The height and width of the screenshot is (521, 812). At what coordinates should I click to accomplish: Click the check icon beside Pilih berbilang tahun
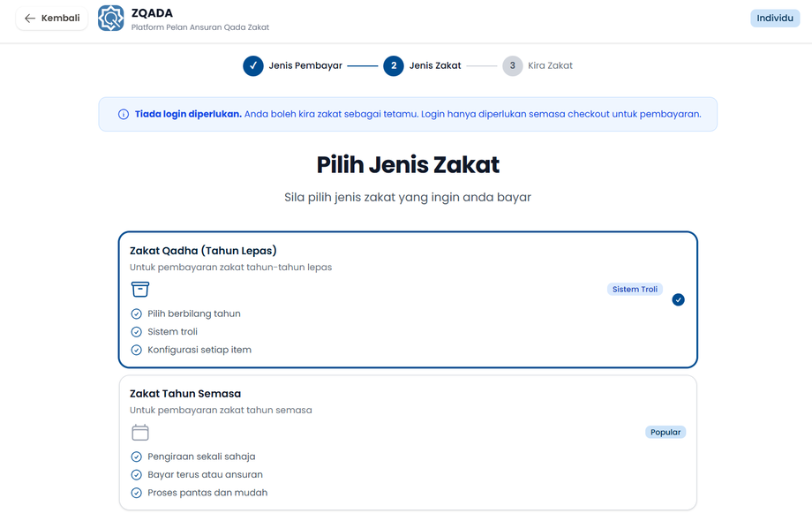tap(136, 313)
